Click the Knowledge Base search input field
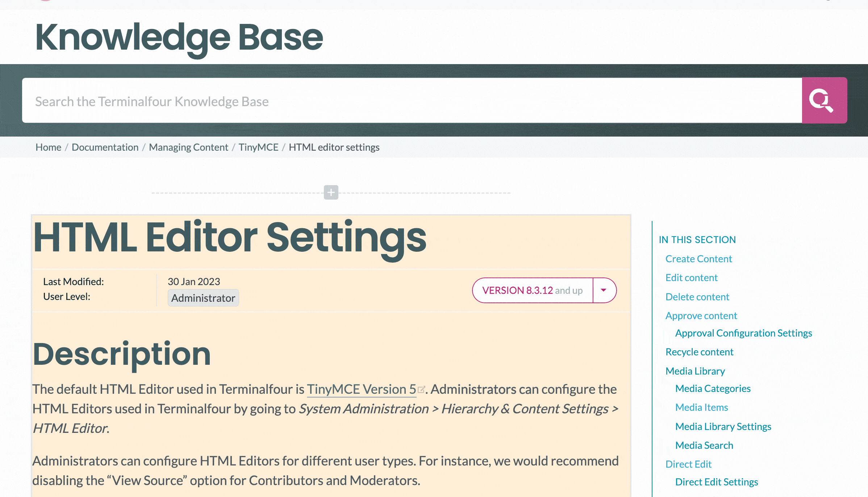 (x=412, y=101)
